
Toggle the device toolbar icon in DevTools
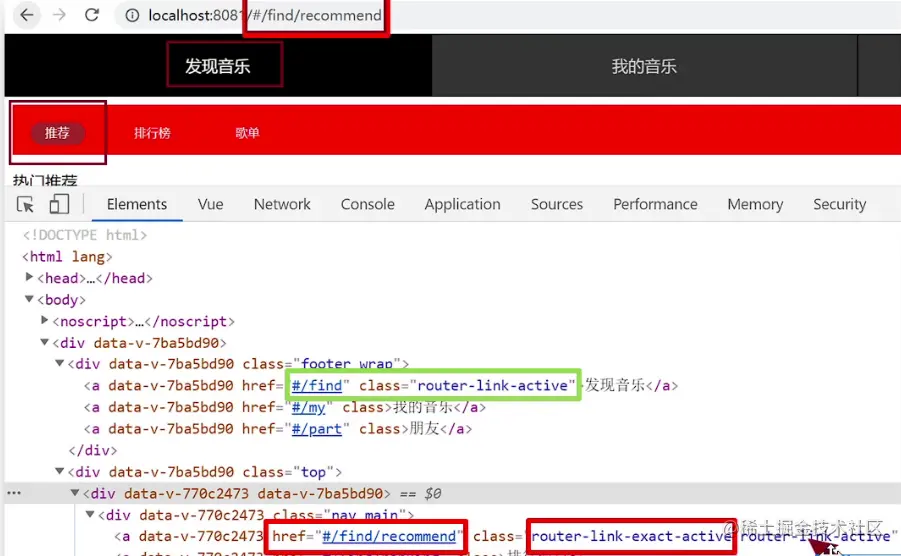[59, 204]
